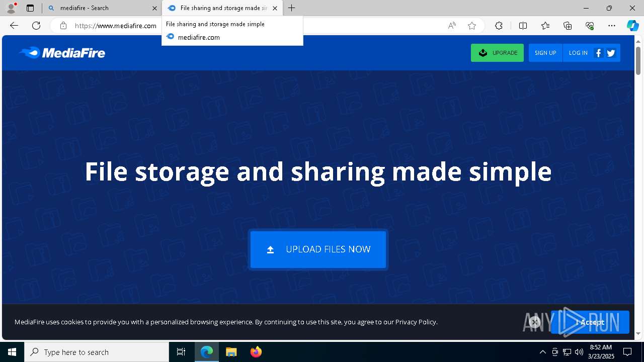Toggle split screen view
644x362 pixels.
pyautogui.click(x=523, y=26)
